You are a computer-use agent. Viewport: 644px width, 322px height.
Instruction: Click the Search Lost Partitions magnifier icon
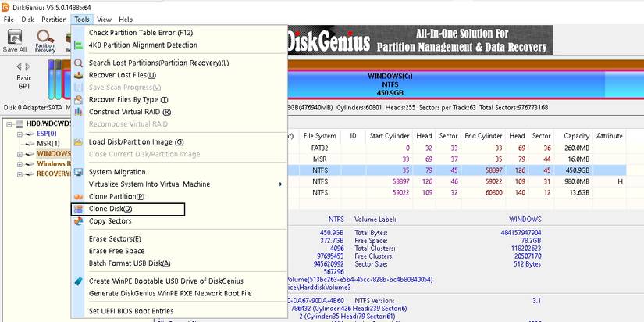(78, 63)
